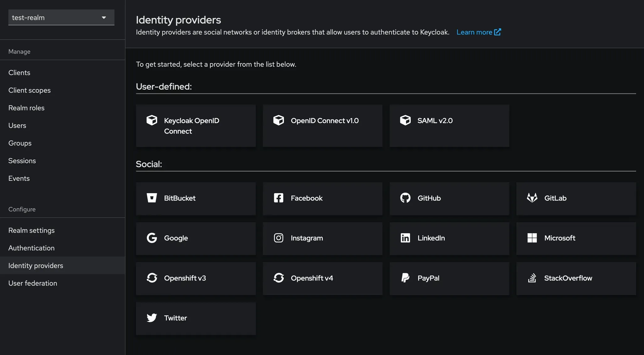Open Realm settings
Image resolution: width=644 pixels, height=355 pixels.
tap(63, 230)
